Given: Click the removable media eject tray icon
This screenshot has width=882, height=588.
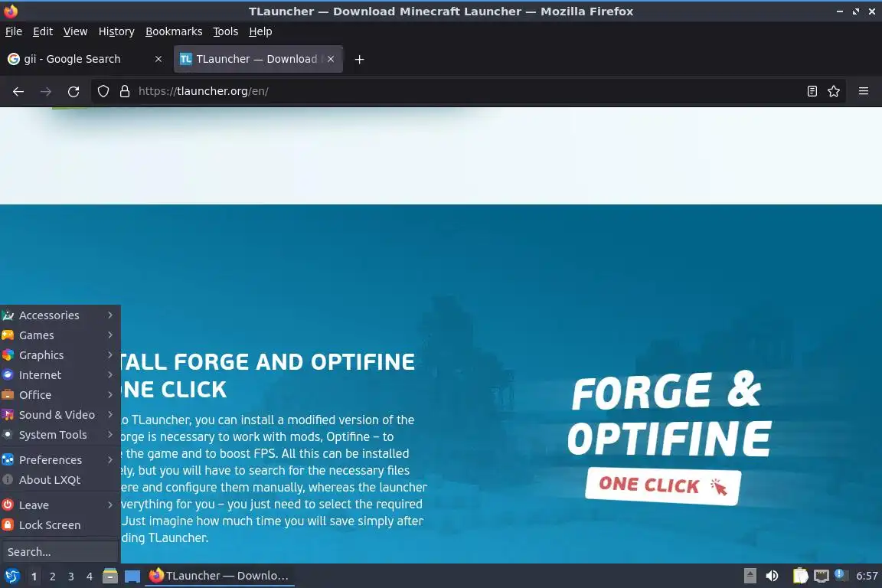Looking at the screenshot, I should [x=750, y=576].
